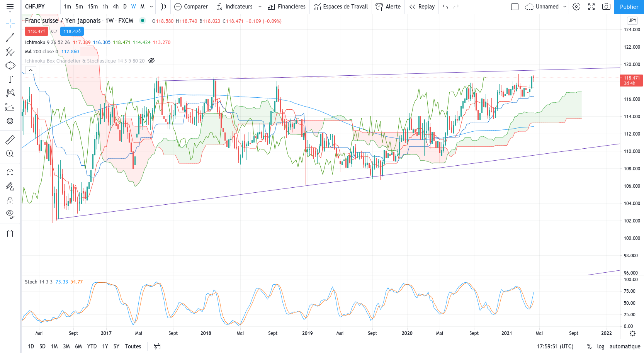Select the text annotation tool
The image size is (644, 353).
pyautogui.click(x=10, y=79)
